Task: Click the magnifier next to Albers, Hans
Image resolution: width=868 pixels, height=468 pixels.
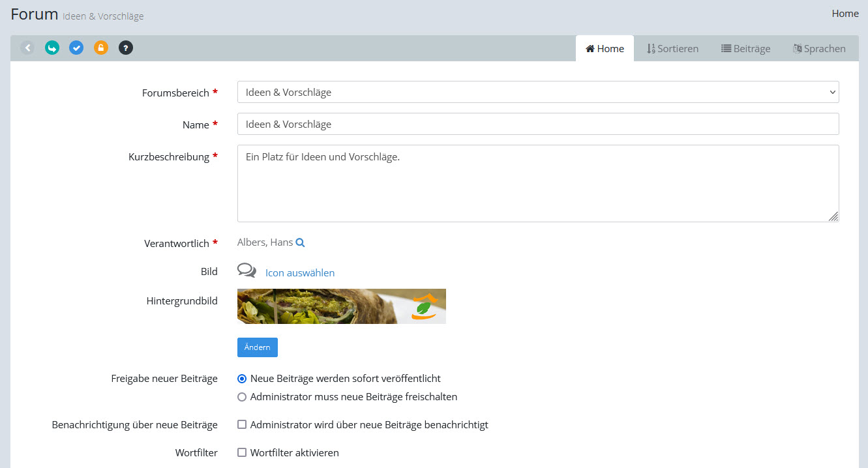Action: tap(300, 242)
